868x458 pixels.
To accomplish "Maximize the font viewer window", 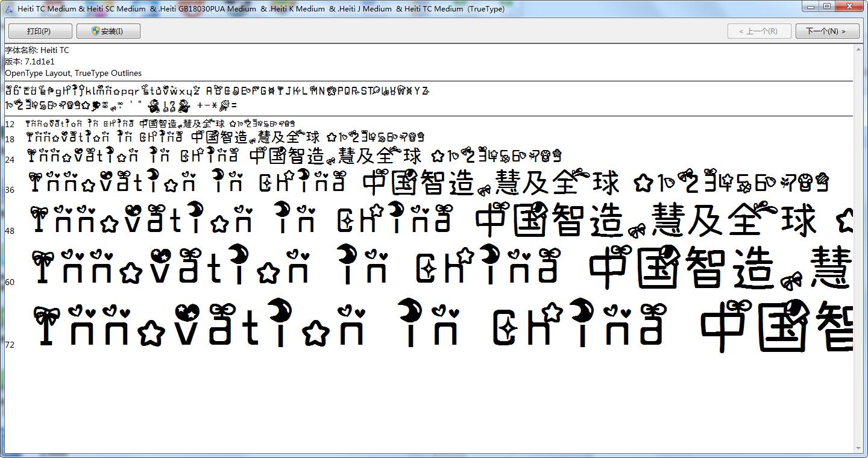I will point(827,7).
